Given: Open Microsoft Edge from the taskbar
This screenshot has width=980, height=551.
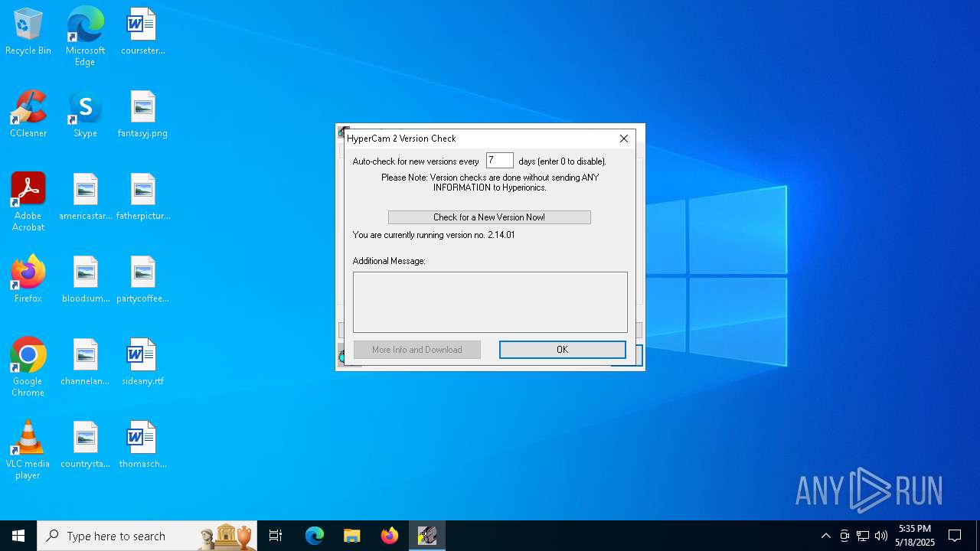Looking at the screenshot, I should pos(315,536).
